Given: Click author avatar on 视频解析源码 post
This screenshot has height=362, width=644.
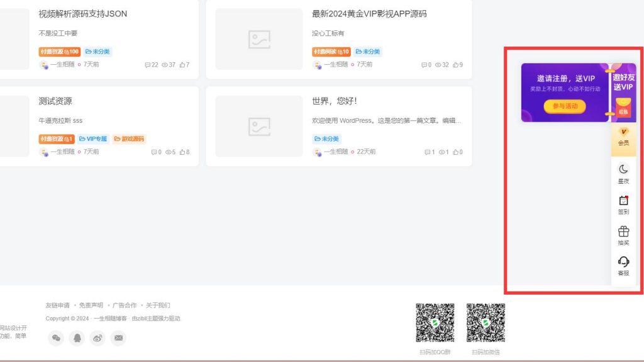Looking at the screenshot, I should click(x=43, y=65).
